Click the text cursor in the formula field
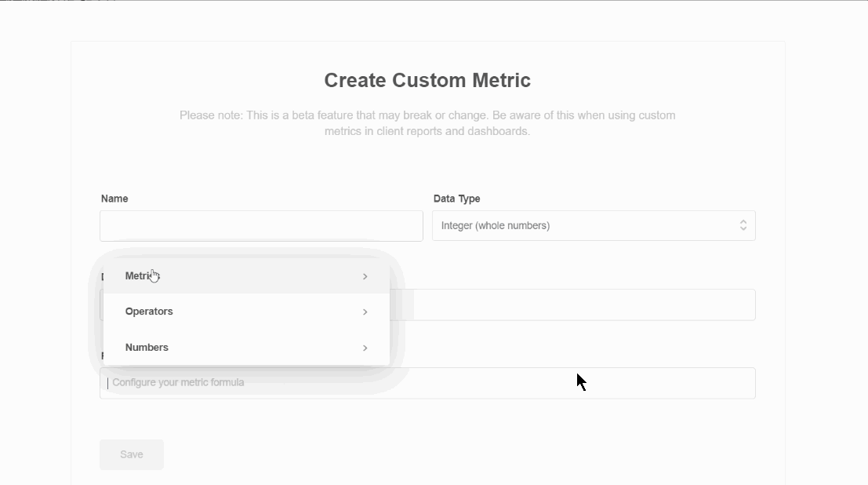This screenshot has width=868, height=485. pos(107,383)
